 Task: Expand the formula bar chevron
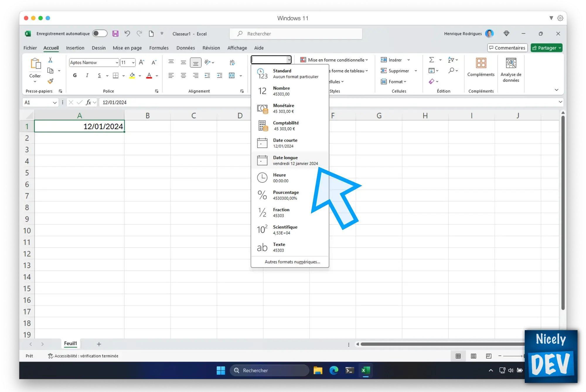click(x=560, y=102)
